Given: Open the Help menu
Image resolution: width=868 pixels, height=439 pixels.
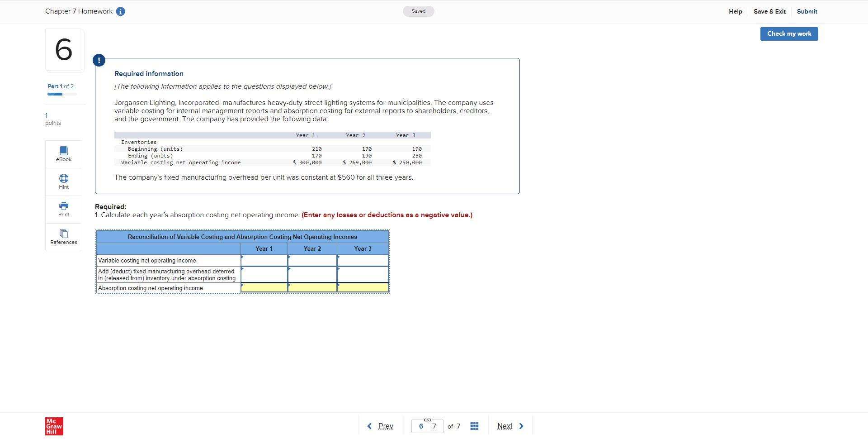Looking at the screenshot, I should coord(735,11).
